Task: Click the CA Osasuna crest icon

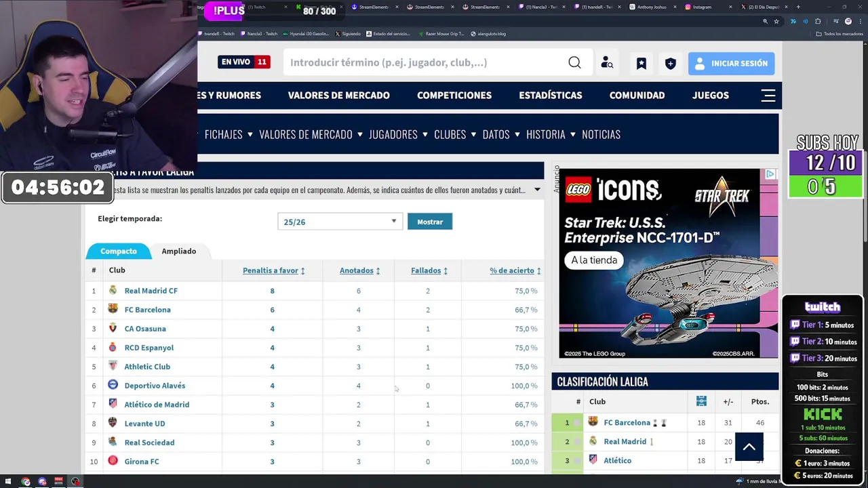Action: click(113, 328)
